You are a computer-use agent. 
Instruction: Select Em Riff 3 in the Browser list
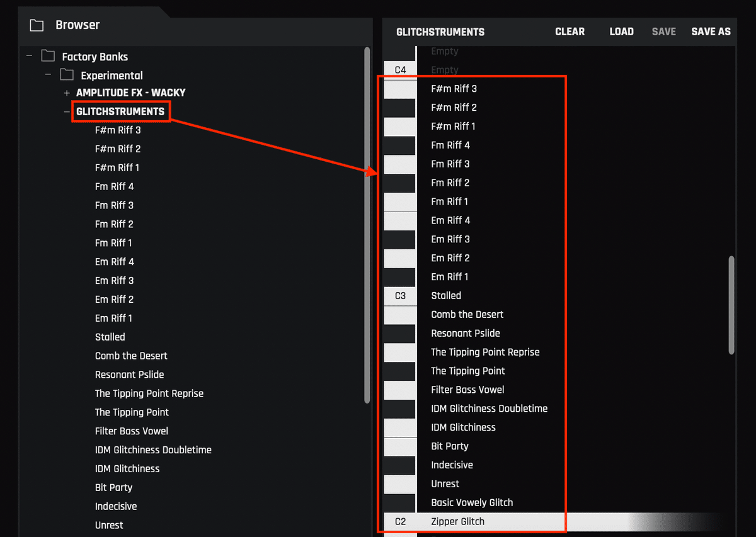115,281
